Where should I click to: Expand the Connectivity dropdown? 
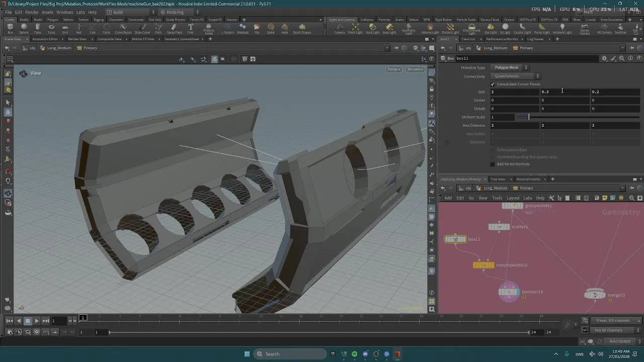pos(516,76)
